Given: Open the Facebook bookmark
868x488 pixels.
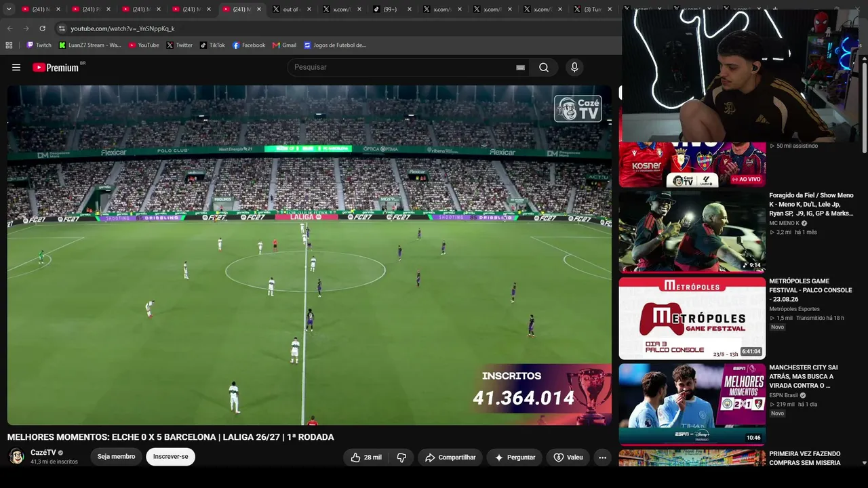Looking at the screenshot, I should pos(249,45).
